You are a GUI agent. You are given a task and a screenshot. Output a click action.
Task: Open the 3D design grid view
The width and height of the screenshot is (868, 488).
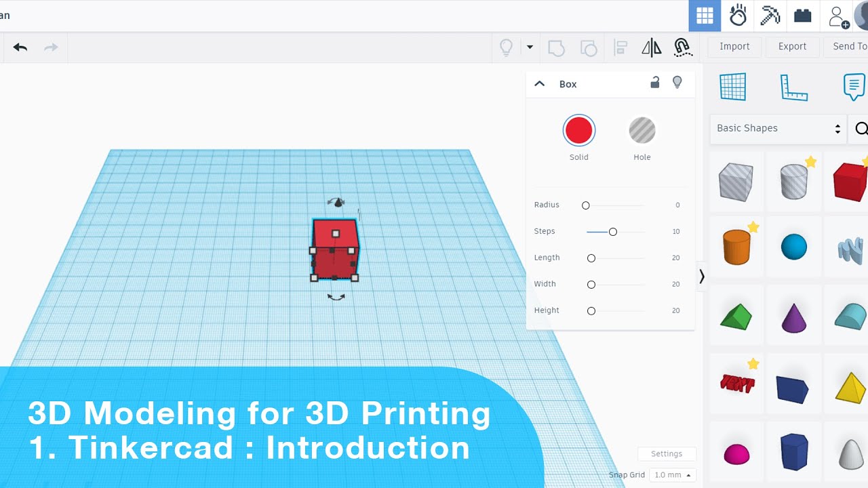point(705,16)
